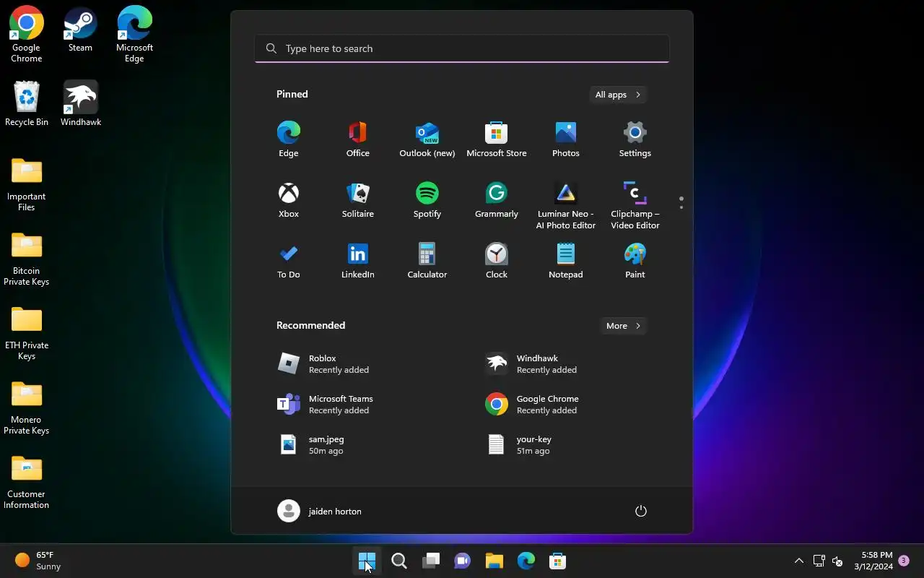Screen dimensions: 924x578
Task: Open the jaiden horton account menu
Action: (x=319, y=511)
